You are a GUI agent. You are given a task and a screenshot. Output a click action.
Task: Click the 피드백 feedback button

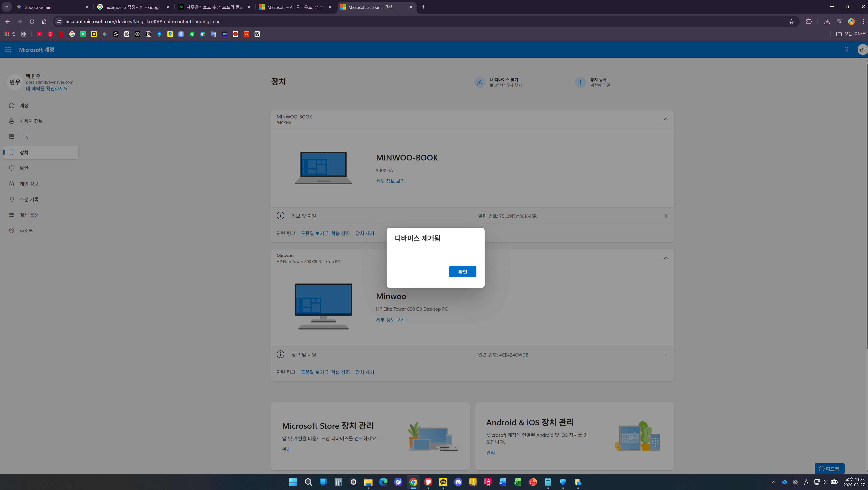829,468
